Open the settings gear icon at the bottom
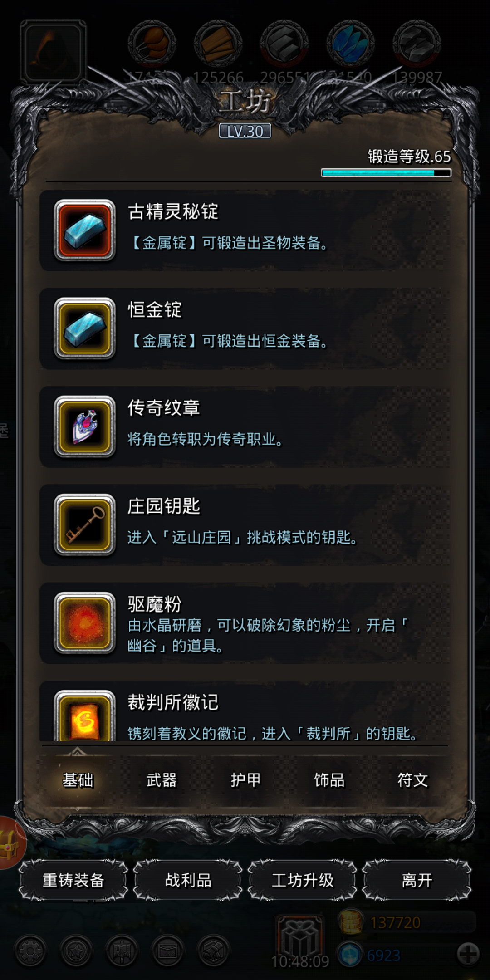 30,951
